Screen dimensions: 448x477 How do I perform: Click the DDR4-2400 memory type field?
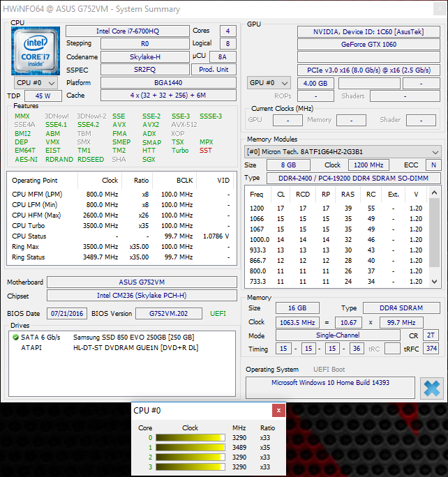[354, 179]
